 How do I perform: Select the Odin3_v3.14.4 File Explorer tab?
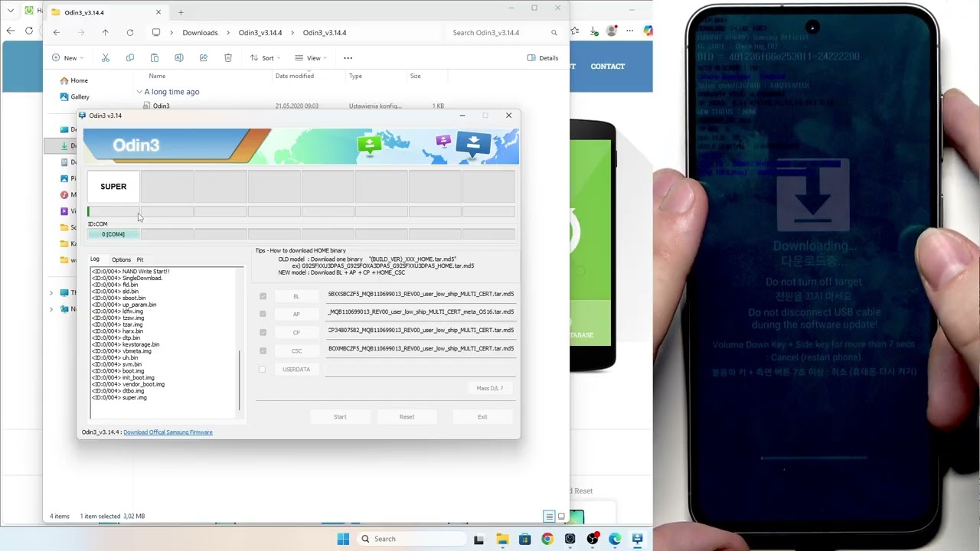107,12
